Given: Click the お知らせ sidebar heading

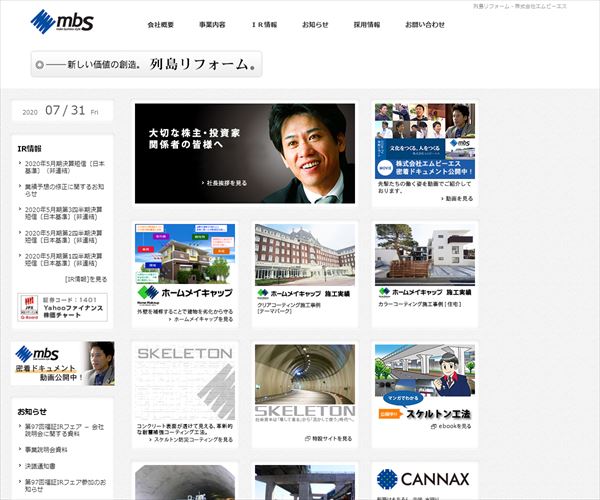Looking at the screenshot, I should click(x=32, y=412).
